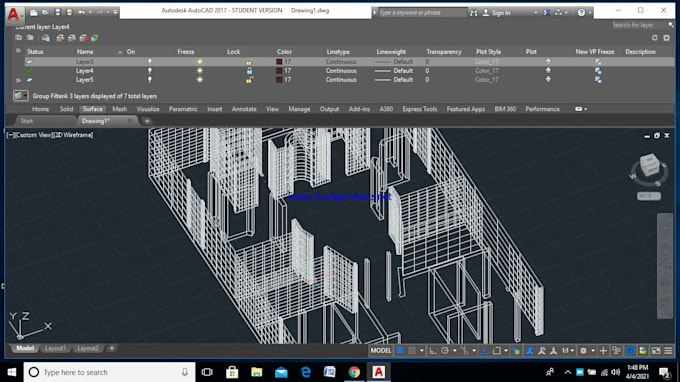Toggle Ortho mode in status bar
This screenshot has height=382, width=680.
coord(432,350)
